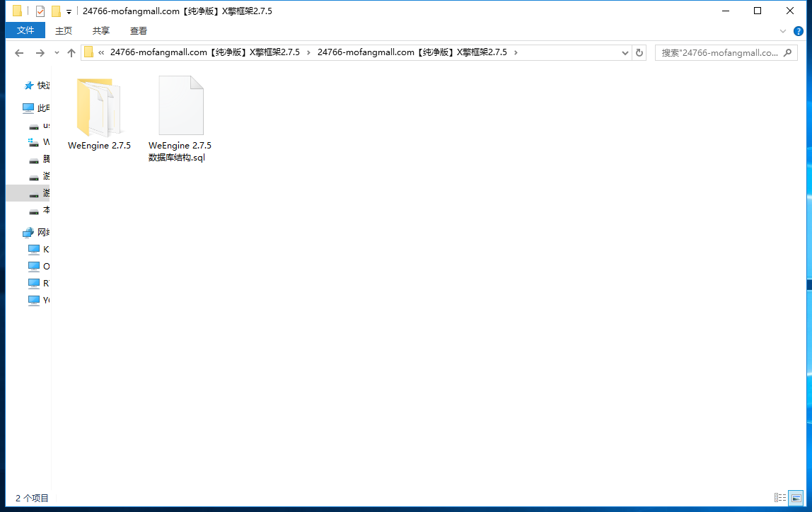Click the Properties checkmark quick access icon

(40, 11)
